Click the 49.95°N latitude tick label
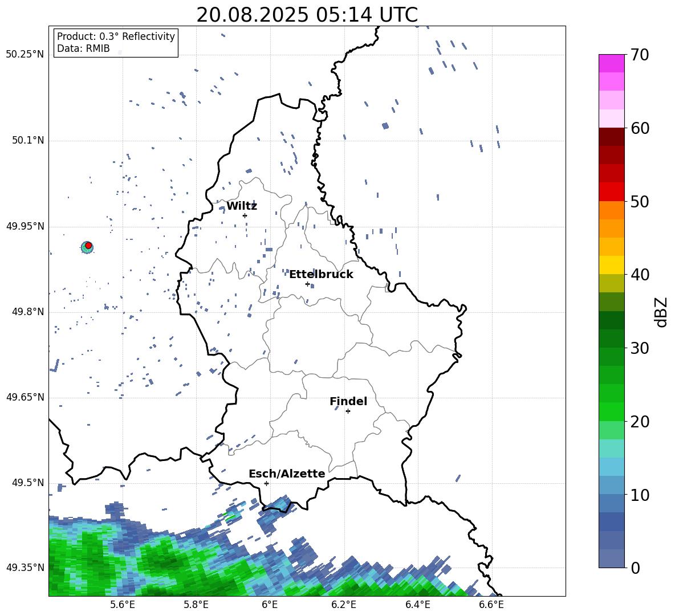Screen dimensions: 675x616 point(25,226)
